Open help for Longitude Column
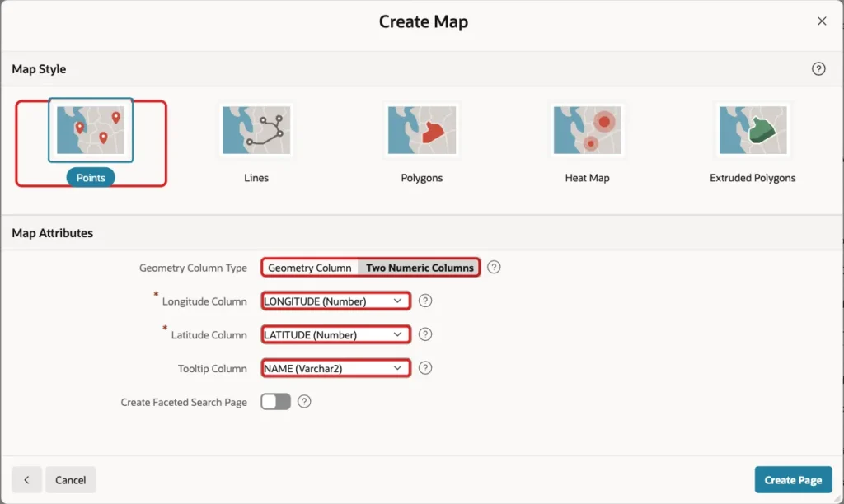The image size is (844, 504). [425, 301]
